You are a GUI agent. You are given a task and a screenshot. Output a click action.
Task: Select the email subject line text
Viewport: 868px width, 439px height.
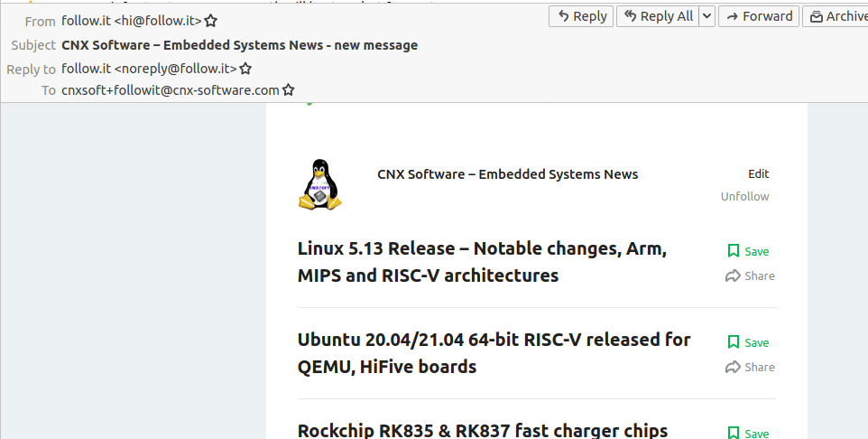pos(240,45)
